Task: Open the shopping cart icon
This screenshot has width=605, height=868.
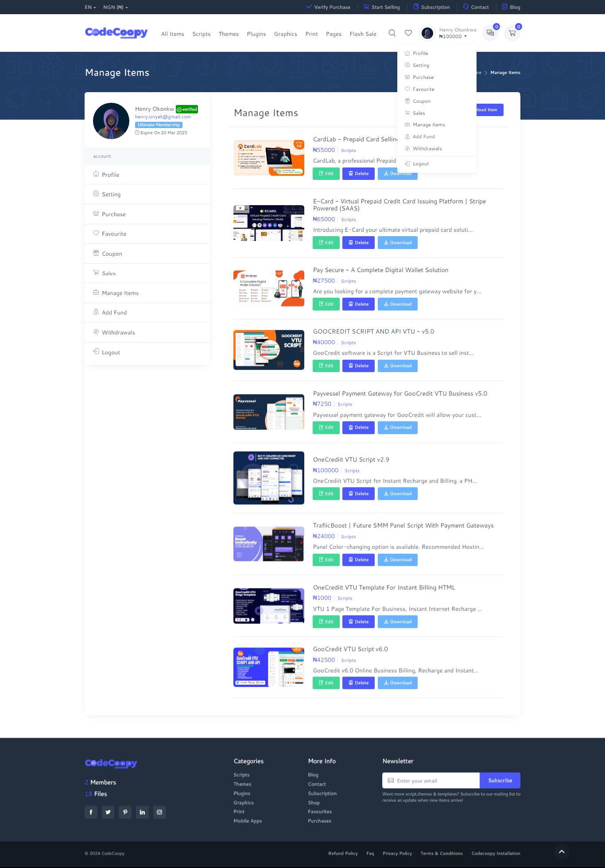Action: coord(512,33)
